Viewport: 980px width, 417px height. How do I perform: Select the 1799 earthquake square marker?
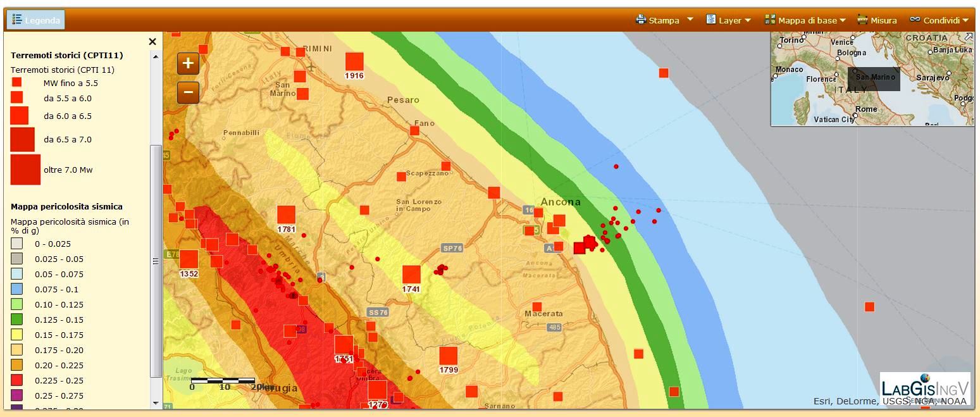click(x=448, y=356)
